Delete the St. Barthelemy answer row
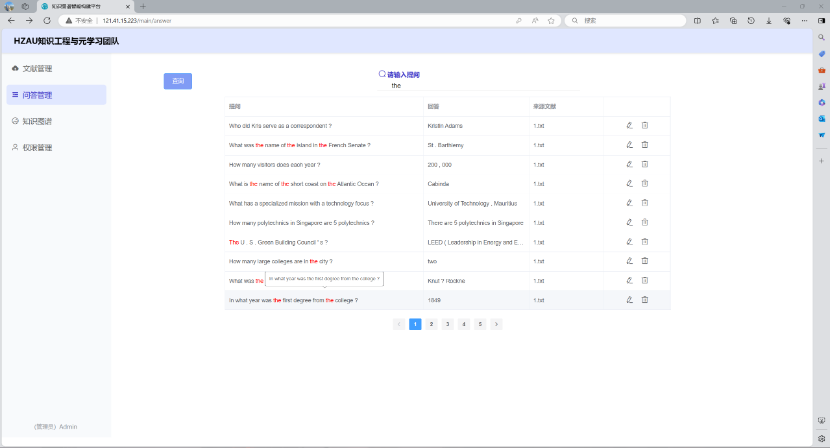The height and width of the screenshot is (448, 830). [645, 145]
